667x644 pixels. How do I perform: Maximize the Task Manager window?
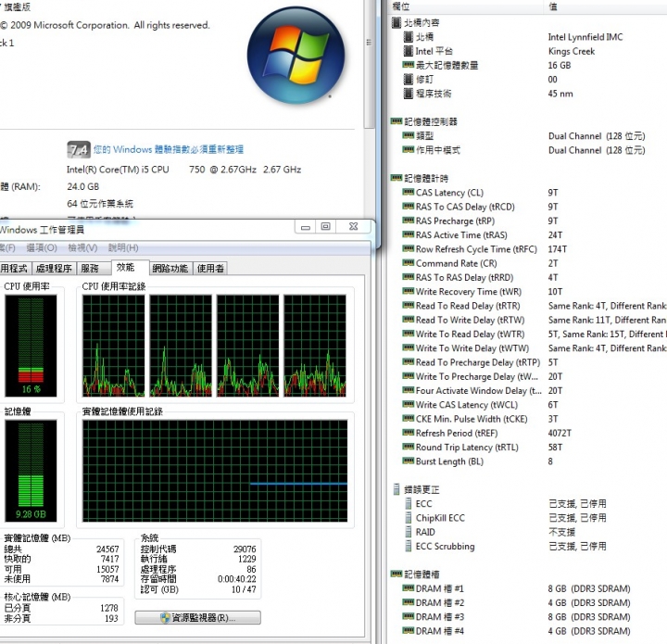(326, 226)
